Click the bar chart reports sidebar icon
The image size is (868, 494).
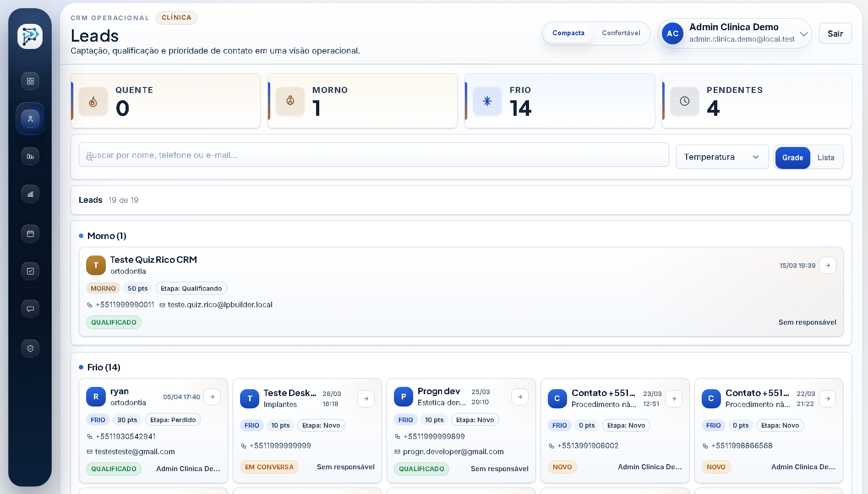pos(30,194)
